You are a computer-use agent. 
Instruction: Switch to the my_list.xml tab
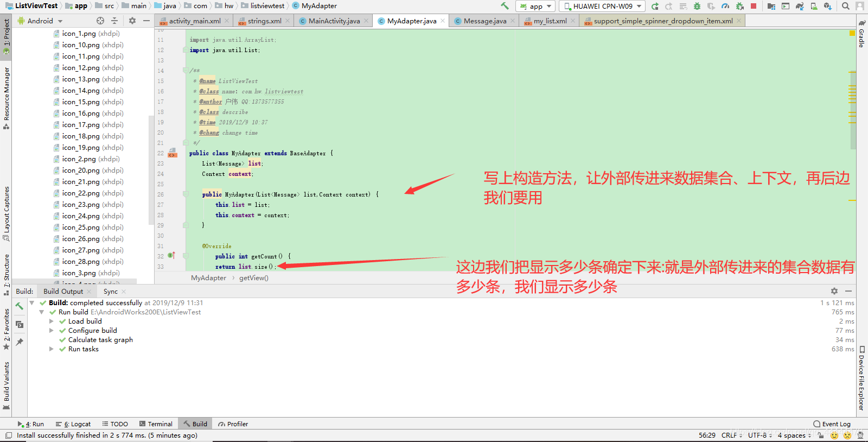pos(550,21)
